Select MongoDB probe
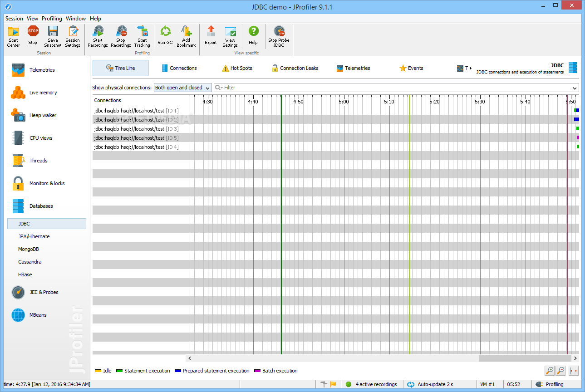585x392 pixels. (x=28, y=249)
